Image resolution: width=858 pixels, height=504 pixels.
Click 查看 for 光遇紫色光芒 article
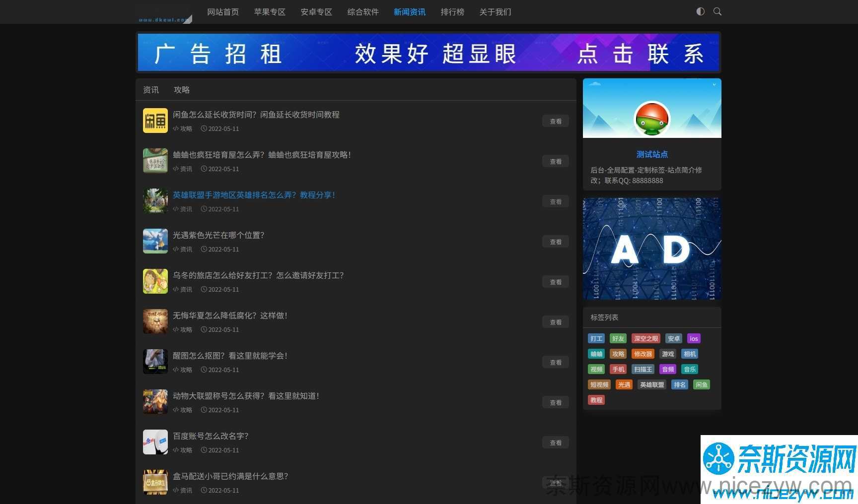556,242
